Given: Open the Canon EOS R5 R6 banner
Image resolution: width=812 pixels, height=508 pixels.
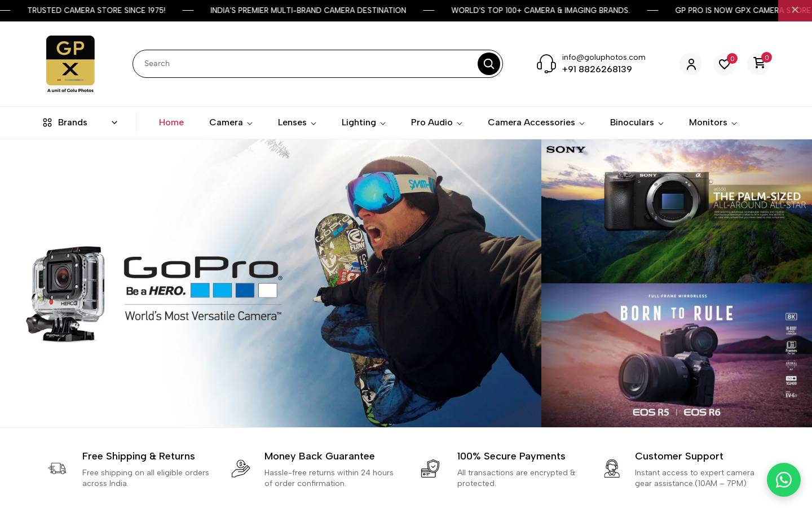Looking at the screenshot, I should (x=677, y=356).
